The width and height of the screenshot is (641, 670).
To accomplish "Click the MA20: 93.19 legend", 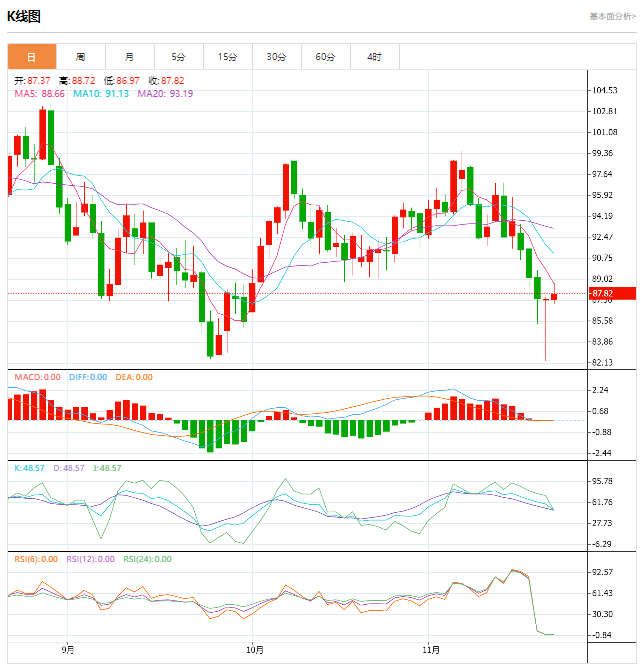I will [165, 94].
